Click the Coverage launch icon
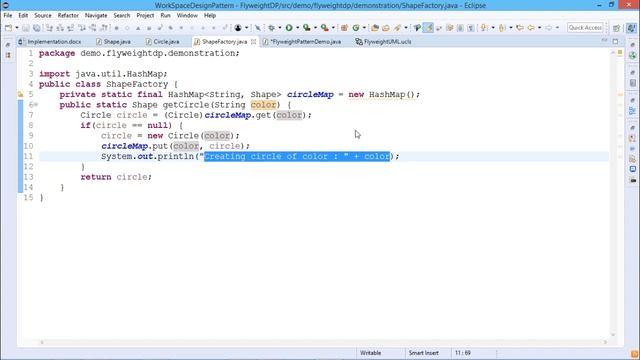The height and width of the screenshot is (360, 640). point(307,28)
